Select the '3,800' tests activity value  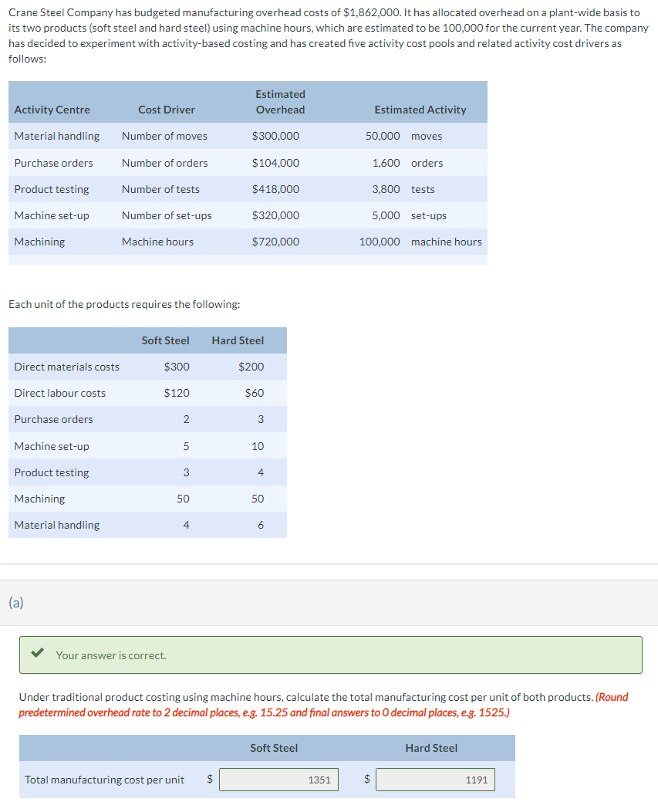point(386,189)
